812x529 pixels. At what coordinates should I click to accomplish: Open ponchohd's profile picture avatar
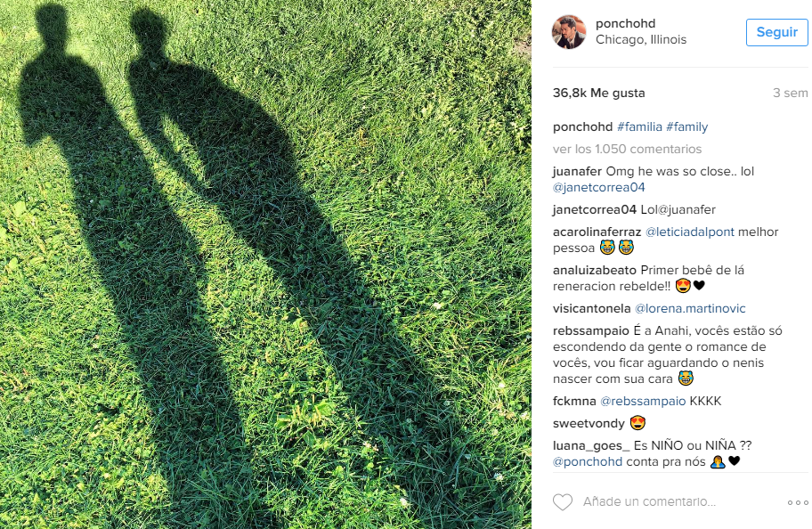[569, 31]
